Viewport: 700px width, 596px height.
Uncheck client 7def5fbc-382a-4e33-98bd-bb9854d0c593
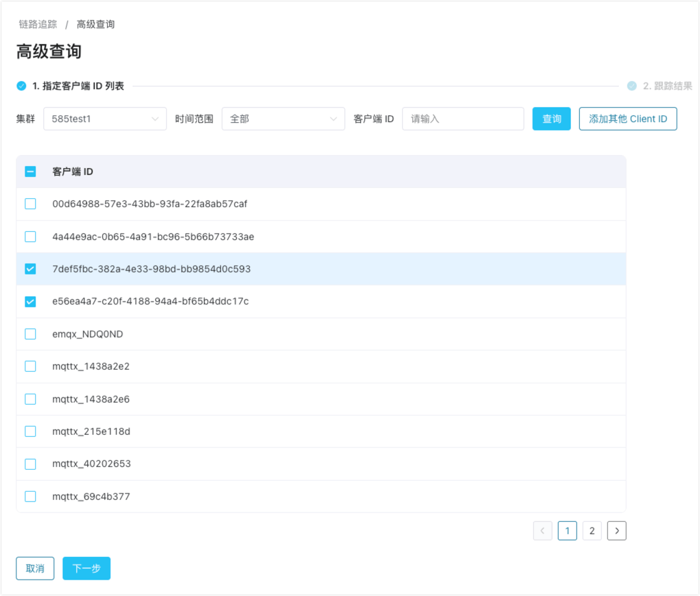(x=30, y=269)
